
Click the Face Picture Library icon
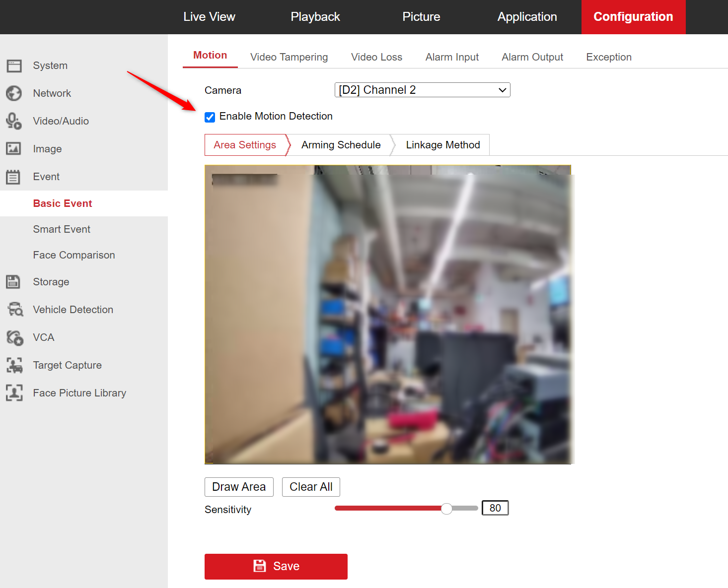coord(14,393)
